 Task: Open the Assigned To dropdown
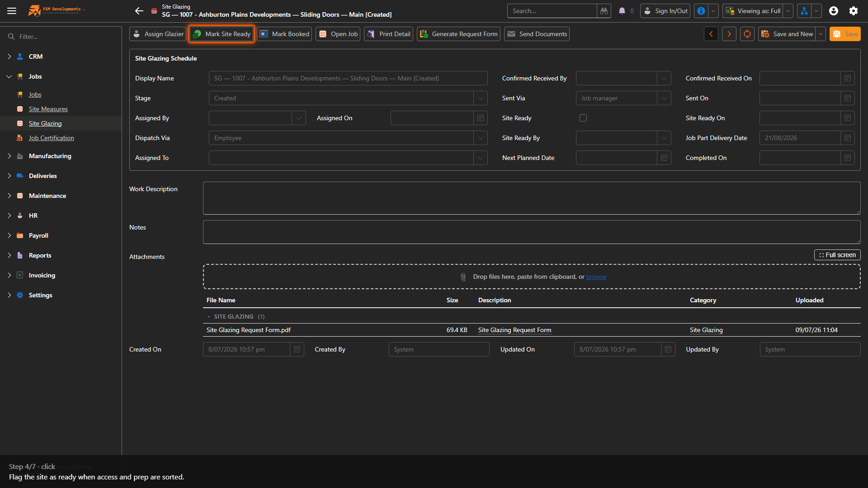click(x=481, y=158)
